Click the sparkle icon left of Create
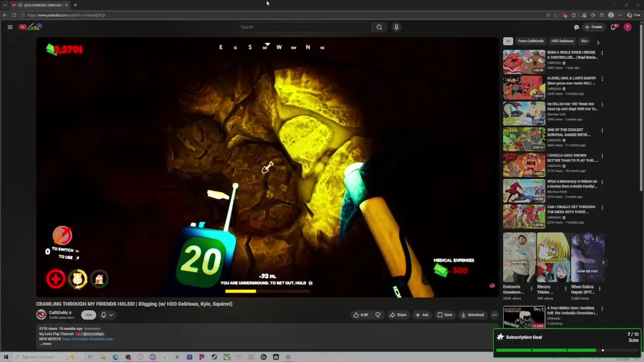The height and width of the screenshot is (362, 644). (x=577, y=27)
